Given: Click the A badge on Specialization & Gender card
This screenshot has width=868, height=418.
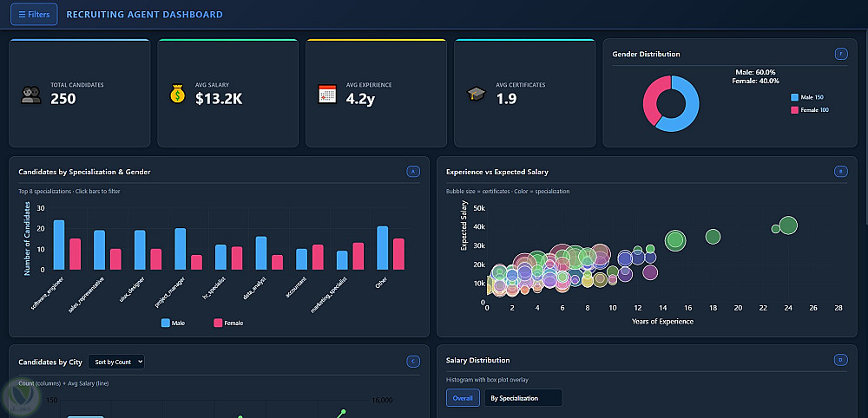Looking at the screenshot, I should coord(413,172).
